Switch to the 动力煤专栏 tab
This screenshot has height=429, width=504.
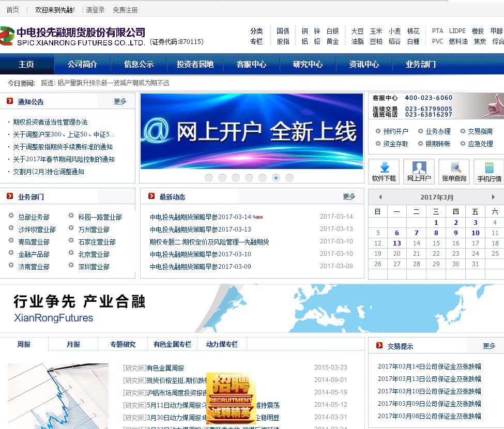[222, 344]
